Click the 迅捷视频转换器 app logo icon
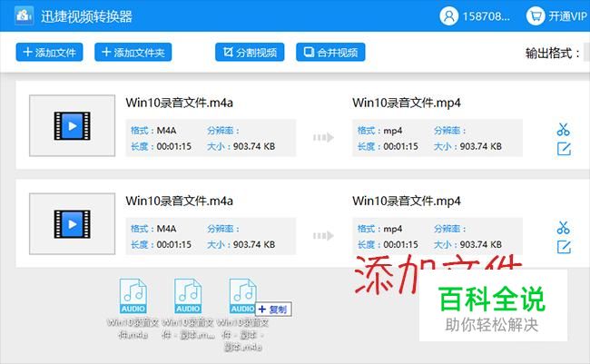This screenshot has height=364, width=590. click(x=24, y=15)
